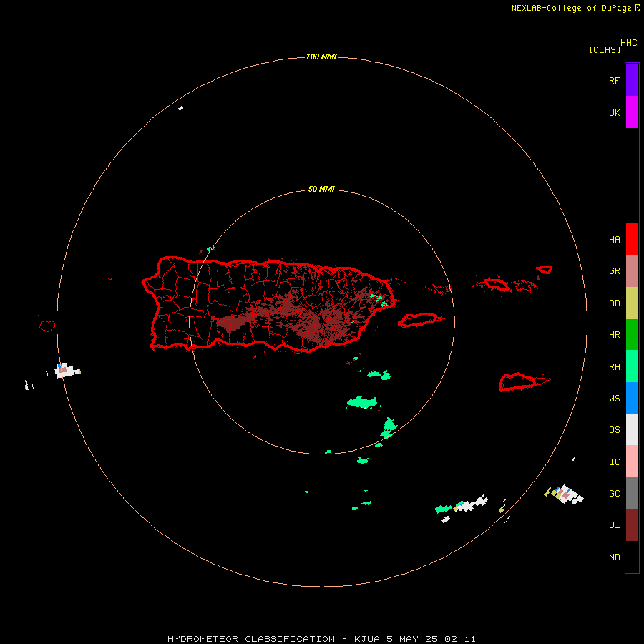Image resolution: width=644 pixels, height=644 pixels.
Task: Click the UK magenta legend swatch
Action: 632,112
